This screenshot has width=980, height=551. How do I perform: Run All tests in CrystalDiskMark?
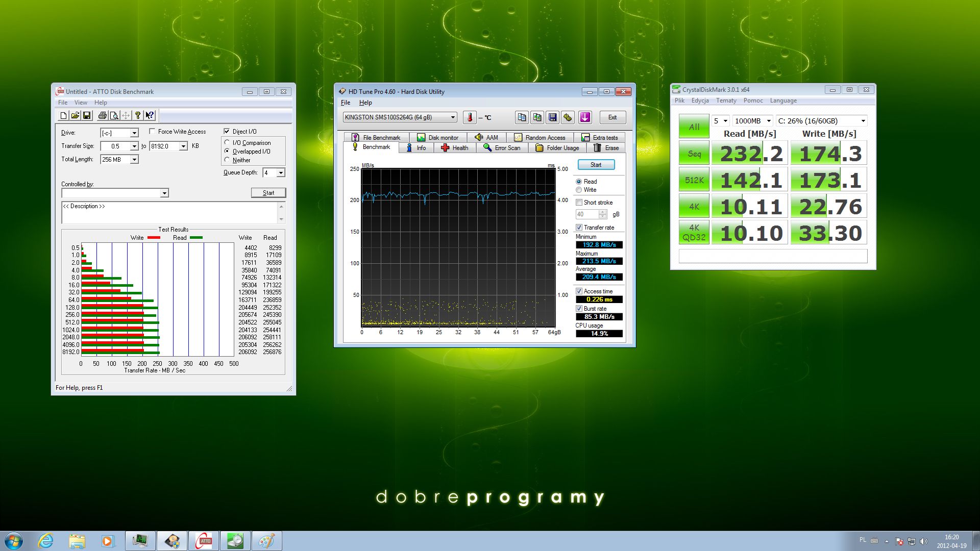point(694,127)
